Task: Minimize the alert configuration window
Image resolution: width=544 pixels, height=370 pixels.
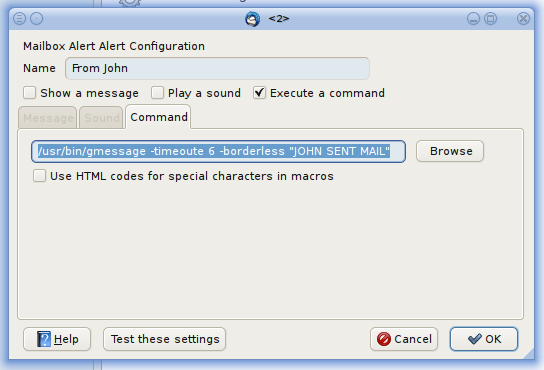Action: pyautogui.click(x=473, y=18)
